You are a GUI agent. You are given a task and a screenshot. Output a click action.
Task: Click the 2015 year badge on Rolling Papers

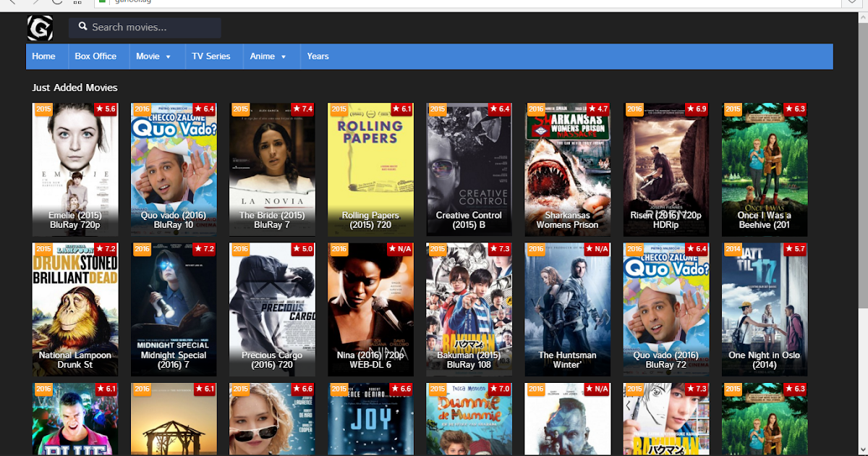[339, 109]
